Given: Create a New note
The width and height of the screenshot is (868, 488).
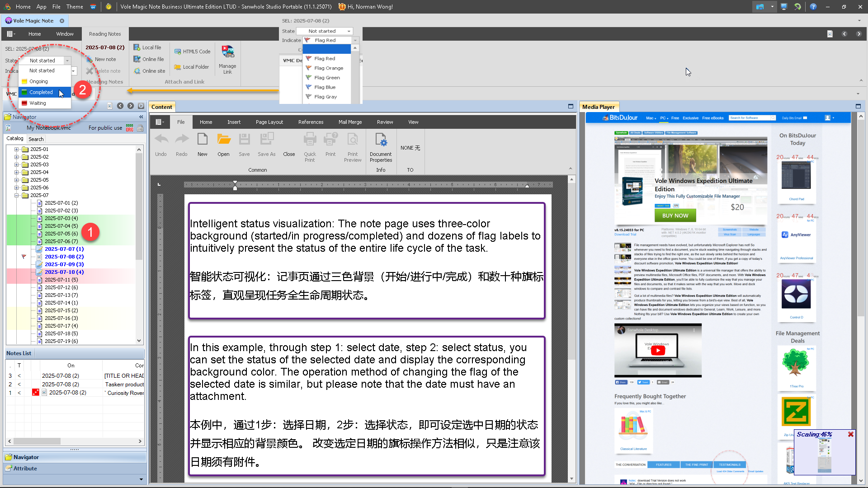Looking at the screenshot, I should [101, 59].
